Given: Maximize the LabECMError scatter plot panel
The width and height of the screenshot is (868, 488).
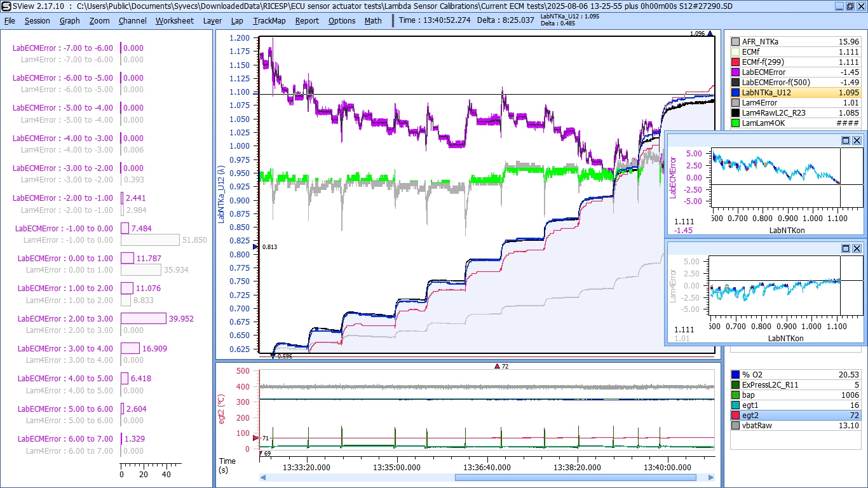Looking at the screenshot, I should tap(846, 140).
